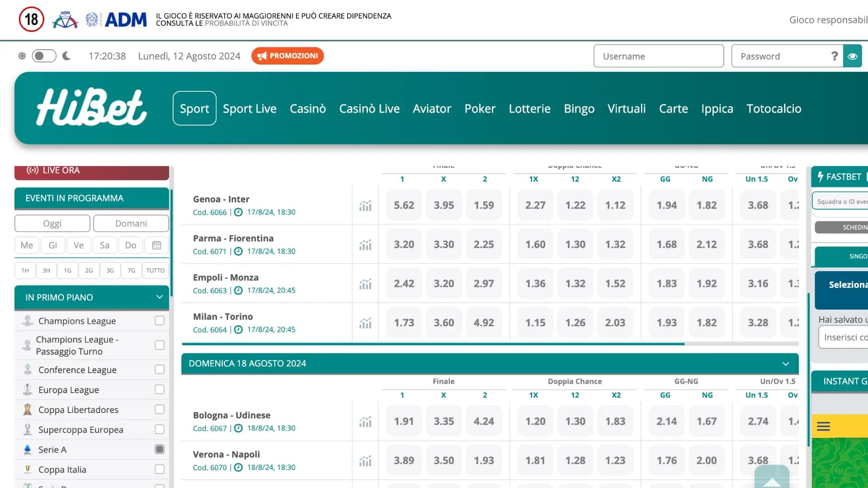
Task: Click the password help question mark
Action: (x=835, y=56)
